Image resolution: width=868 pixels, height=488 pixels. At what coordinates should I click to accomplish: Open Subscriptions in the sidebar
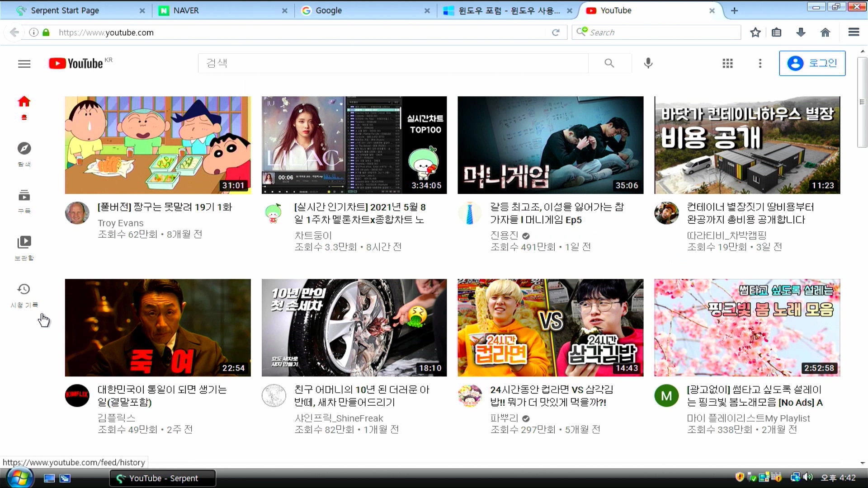[x=24, y=196]
